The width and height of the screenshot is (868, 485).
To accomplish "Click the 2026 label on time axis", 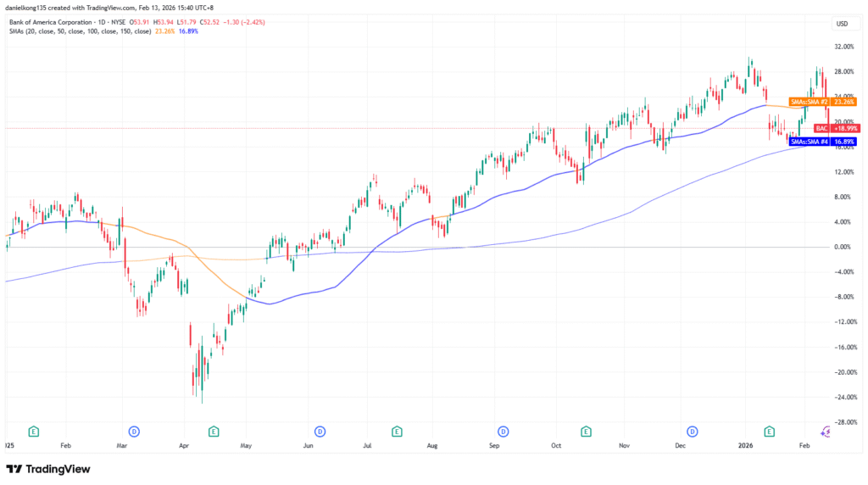I will [747, 444].
